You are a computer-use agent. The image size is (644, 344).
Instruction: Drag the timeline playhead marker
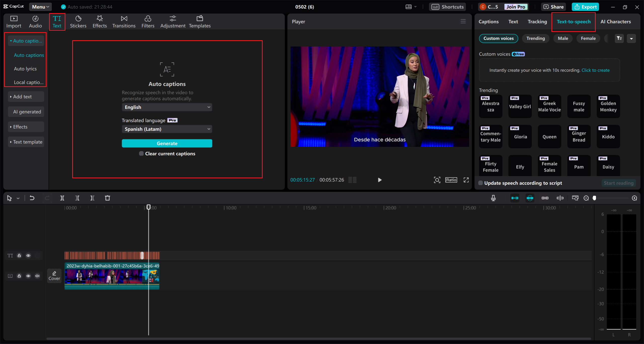click(x=149, y=207)
